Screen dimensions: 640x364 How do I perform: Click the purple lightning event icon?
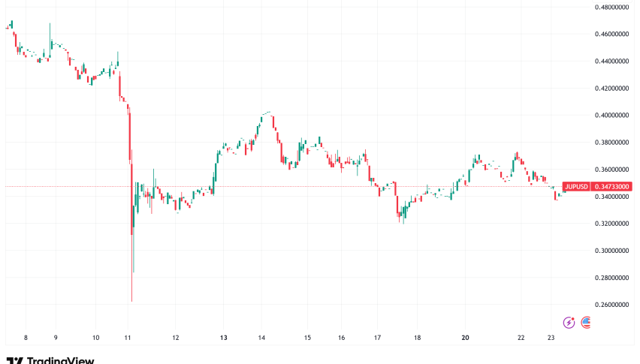pyautogui.click(x=570, y=322)
